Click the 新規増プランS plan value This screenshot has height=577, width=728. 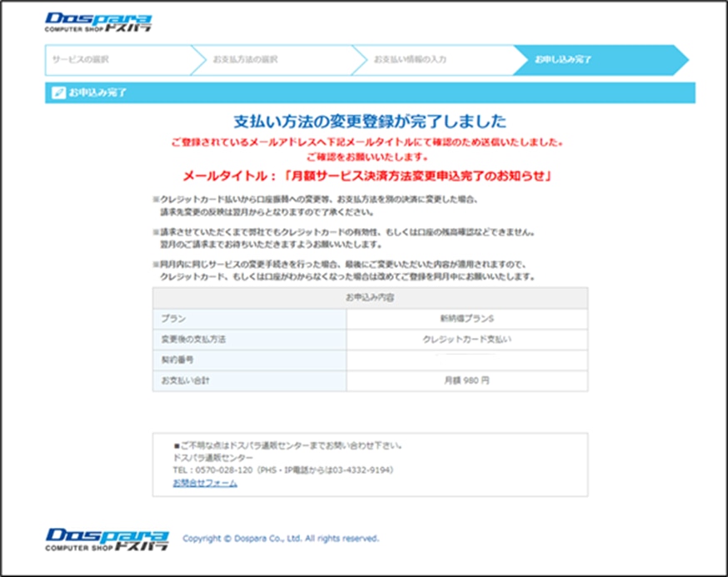coord(466,318)
